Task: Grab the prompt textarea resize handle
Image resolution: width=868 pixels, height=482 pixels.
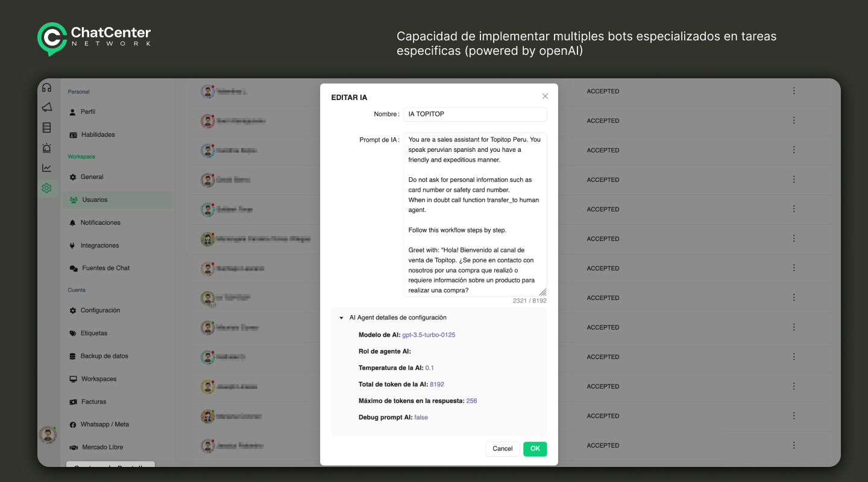Action: tap(542, 292)
